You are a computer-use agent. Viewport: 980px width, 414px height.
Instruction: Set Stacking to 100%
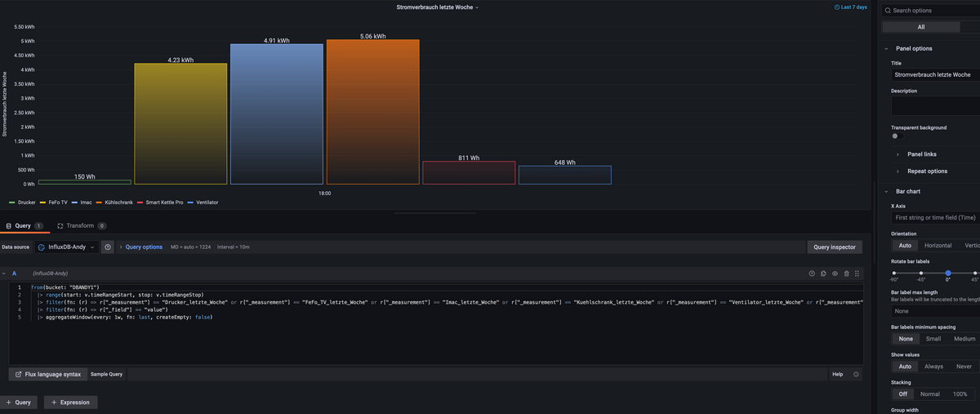click(x=960, y=394)
